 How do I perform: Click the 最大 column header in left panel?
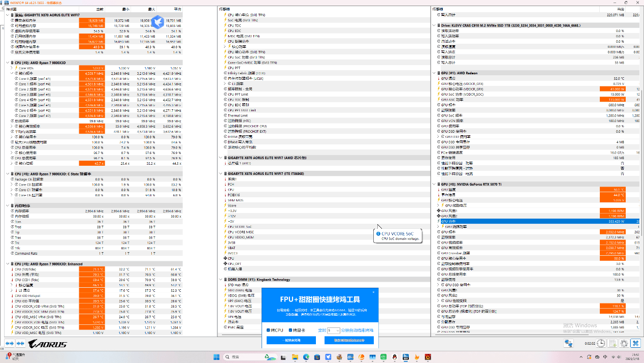coord(143,9)
